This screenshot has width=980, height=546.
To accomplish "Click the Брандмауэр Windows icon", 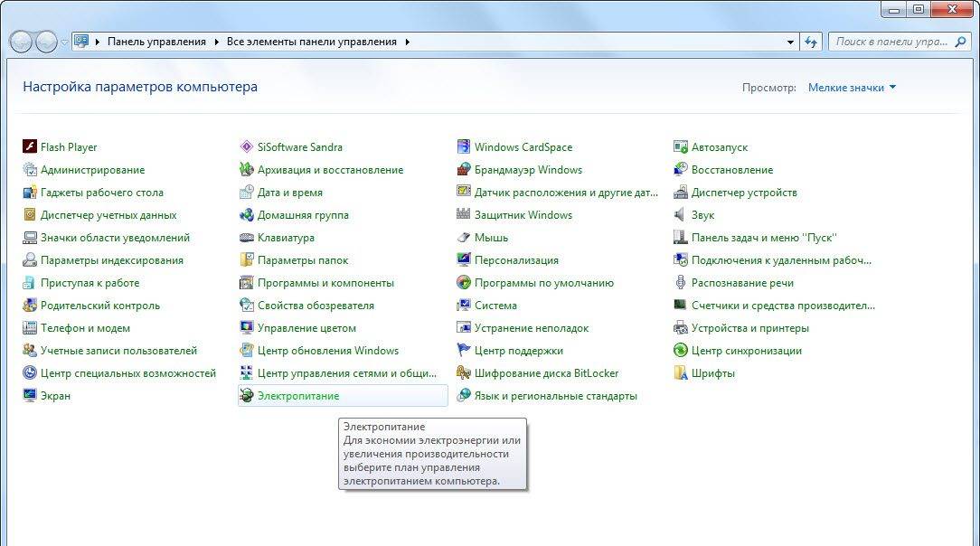I will [x=464, y=170].
